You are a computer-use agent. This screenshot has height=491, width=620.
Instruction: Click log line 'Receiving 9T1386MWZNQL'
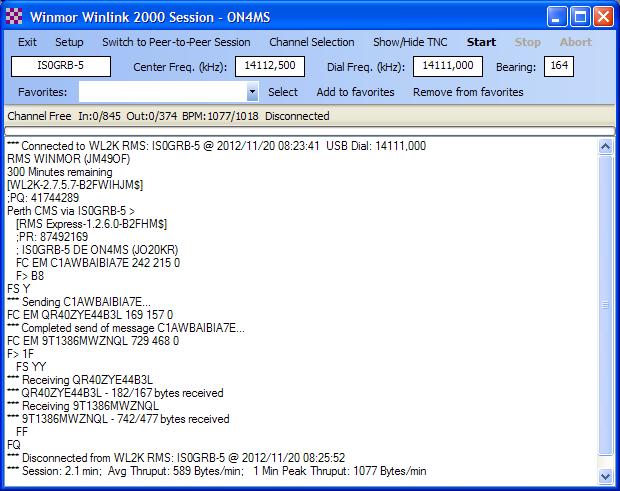pos(91,406)
